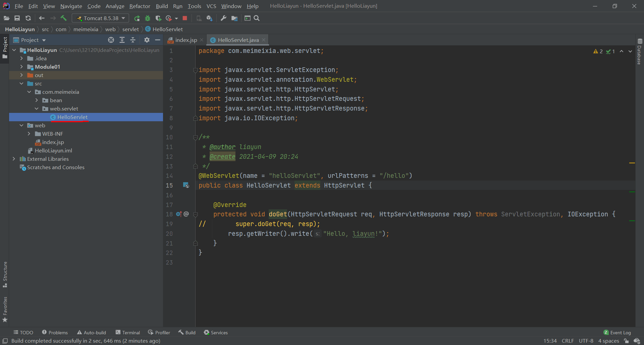Expand all in Project panel
The image size is (644, 345).
click(122, 40)
